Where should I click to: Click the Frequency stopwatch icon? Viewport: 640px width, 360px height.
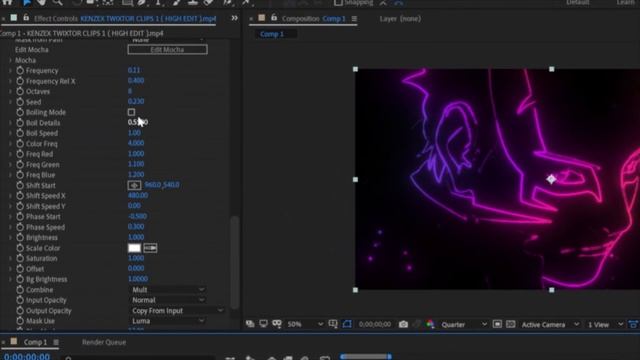click(20, 71)
